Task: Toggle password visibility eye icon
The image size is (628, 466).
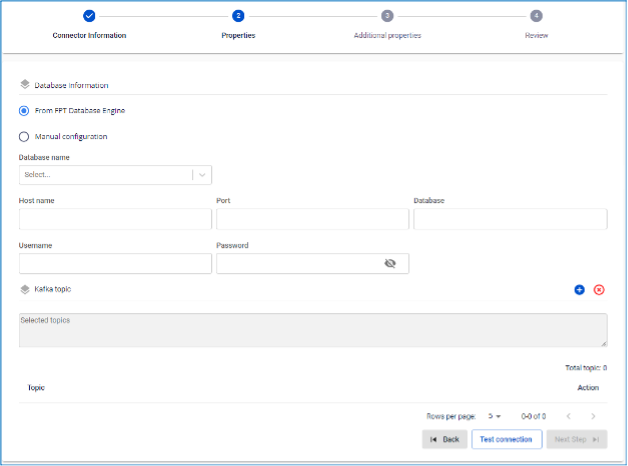Action: [390, 263]
